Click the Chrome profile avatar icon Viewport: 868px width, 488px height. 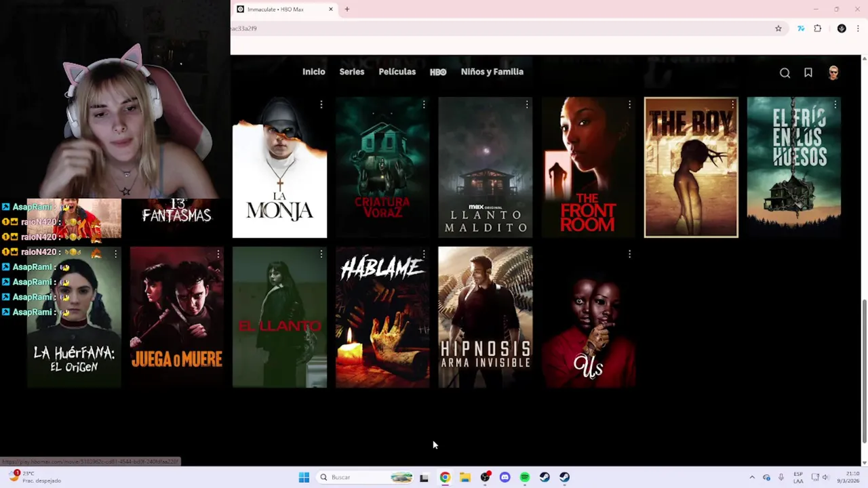(x=842, y=28)
